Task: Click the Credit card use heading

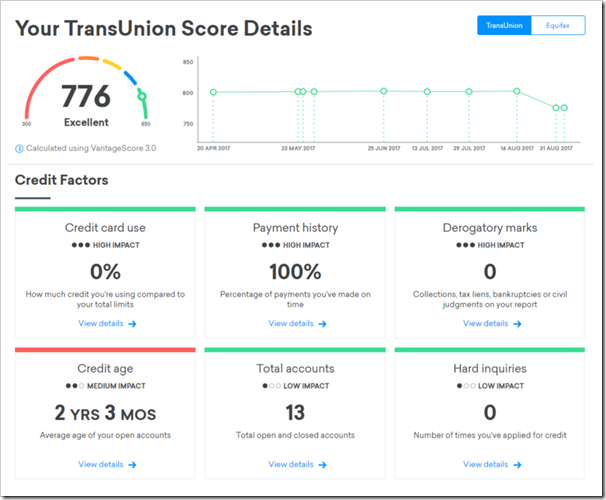Action: 105,228
